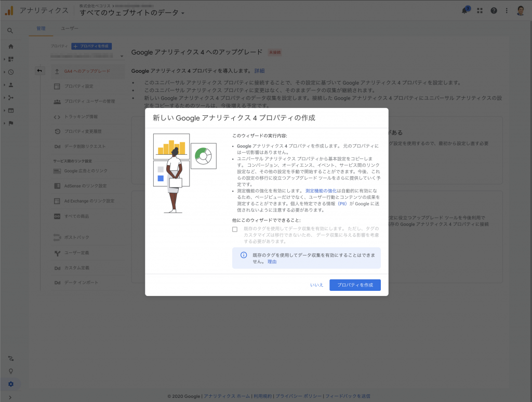Expand the Customization section arrow
Screen dimensions: 532x402
[4, 59]
